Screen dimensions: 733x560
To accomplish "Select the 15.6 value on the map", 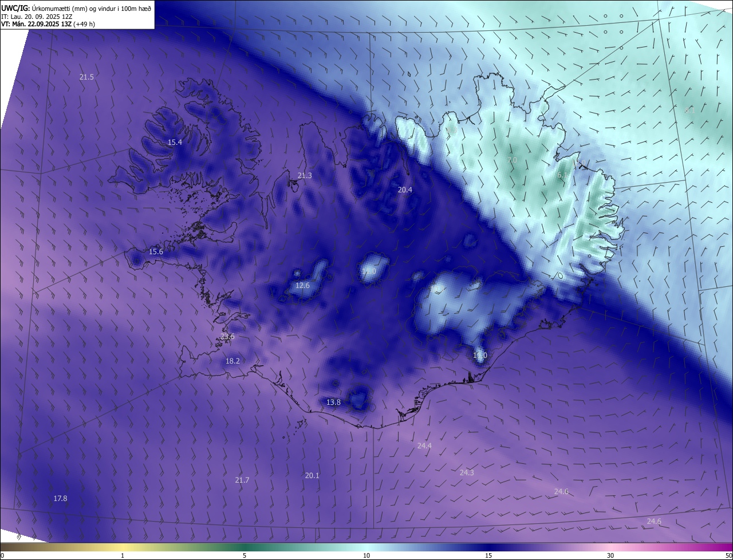I will (156, 251).
